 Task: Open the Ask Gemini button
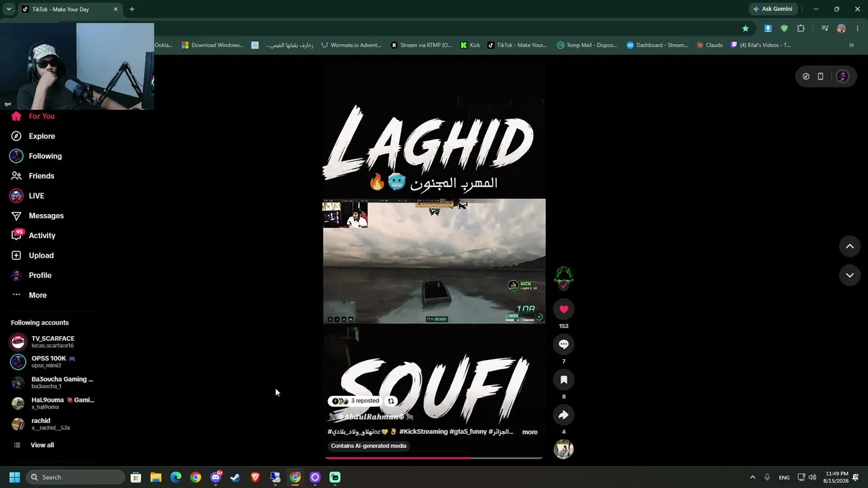pos(772,9)
